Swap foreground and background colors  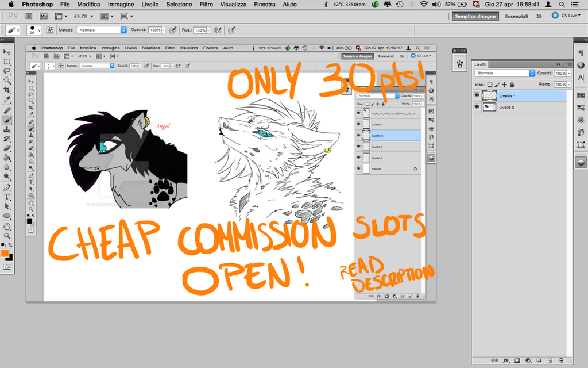pyautogui.click(x=10, y=245)
